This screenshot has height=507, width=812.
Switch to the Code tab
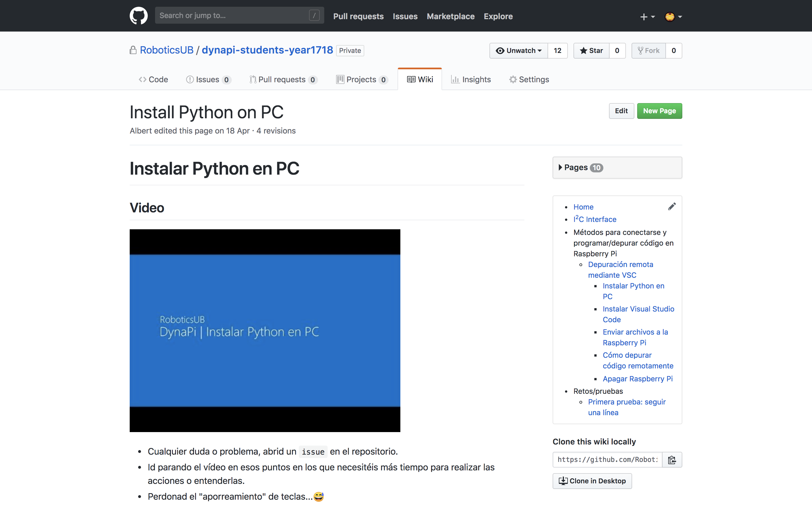tap(153, 79)
